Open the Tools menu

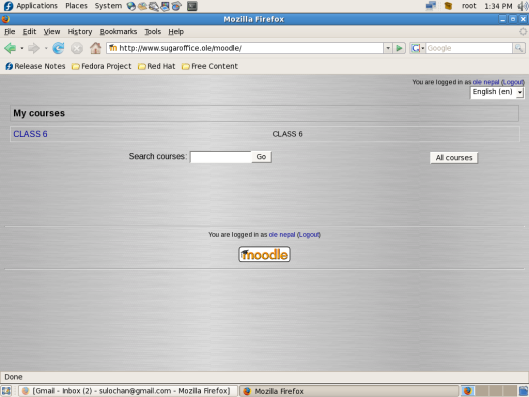point(152,32)
